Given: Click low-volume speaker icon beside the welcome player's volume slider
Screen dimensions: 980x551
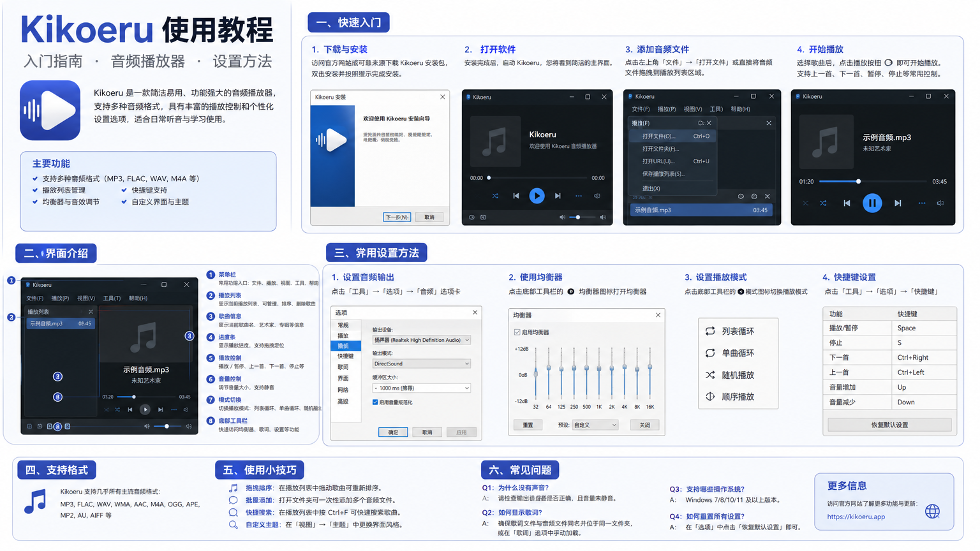Looking at the screenshot, I should pyautogui.click(x=562, y=217).
